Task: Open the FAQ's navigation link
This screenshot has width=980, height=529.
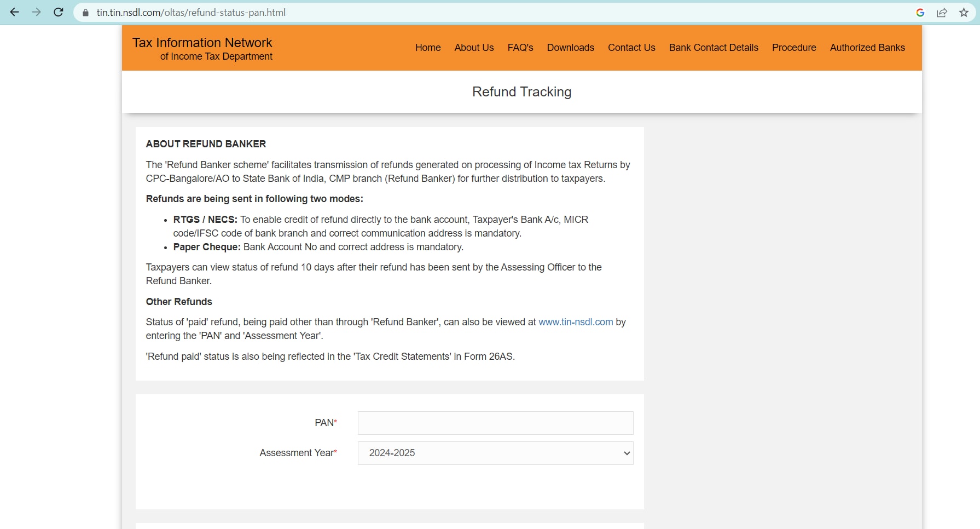Action: coord(520,48)
